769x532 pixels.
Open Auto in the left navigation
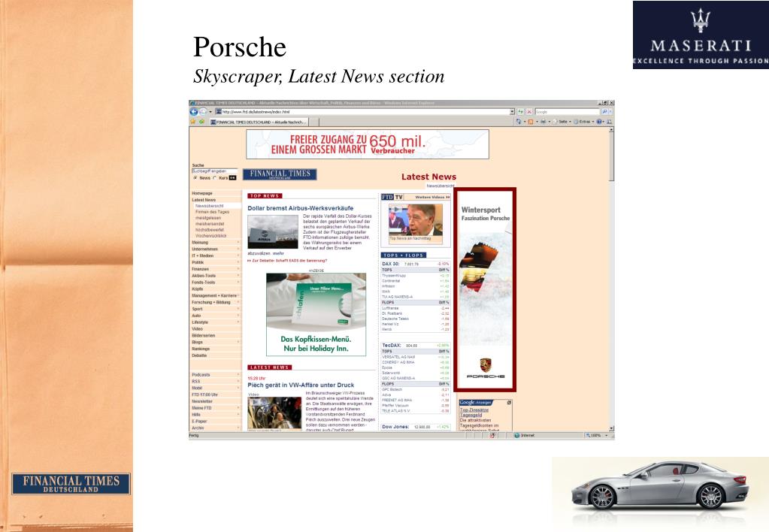196,316
